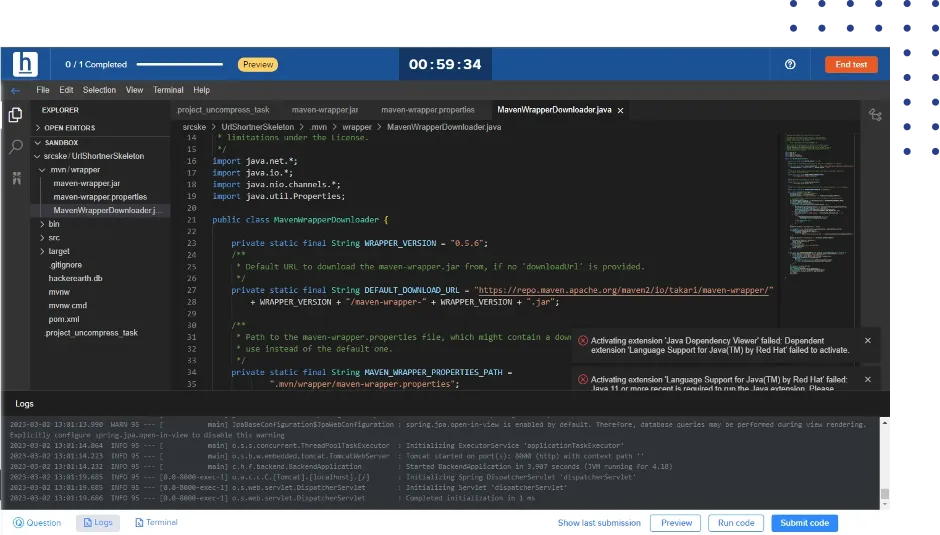Click the 00:59:34 countdown timer
Image resolution: width=940 pixels, height=535 pixels.
[445, 64]
